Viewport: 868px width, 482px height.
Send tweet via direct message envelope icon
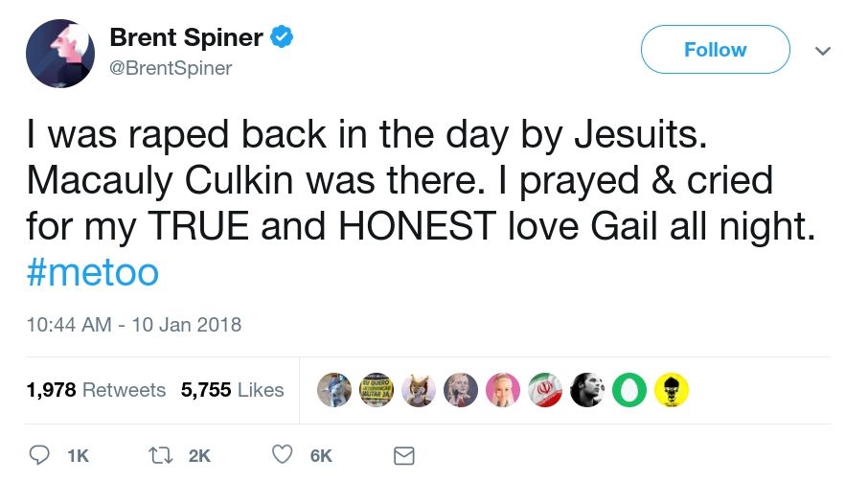tap(404, 456)
